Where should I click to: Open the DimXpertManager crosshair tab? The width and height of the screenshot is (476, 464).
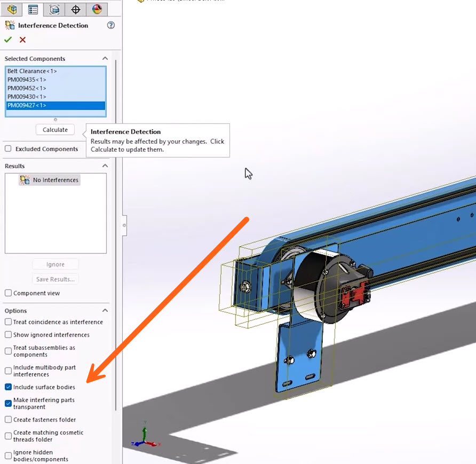76,9
